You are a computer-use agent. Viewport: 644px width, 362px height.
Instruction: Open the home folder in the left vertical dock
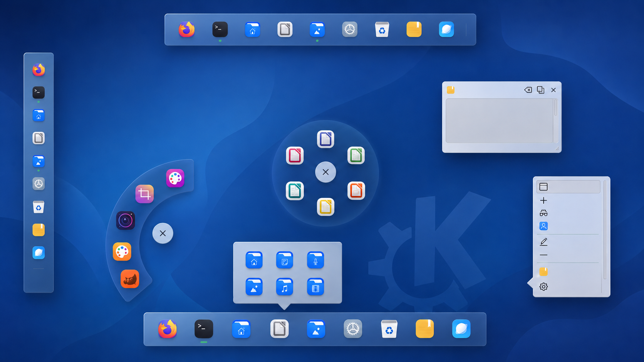pos(39,115)
